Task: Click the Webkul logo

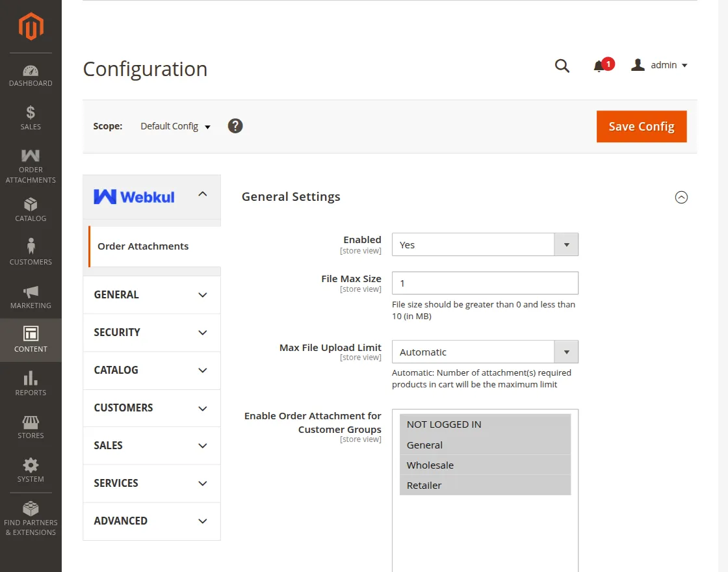Action: [x=134, y=197]
